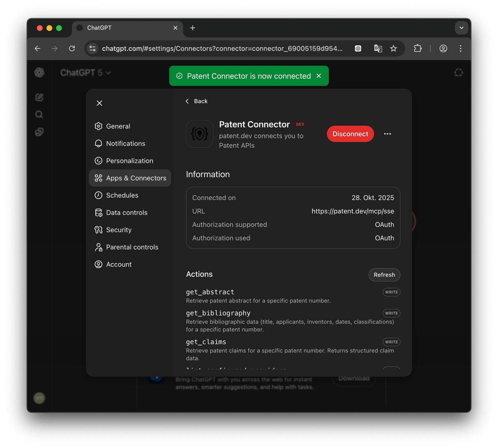498x448 pixels.
Task: Refresh the connector actions list
Action: [x=384, y=275]
